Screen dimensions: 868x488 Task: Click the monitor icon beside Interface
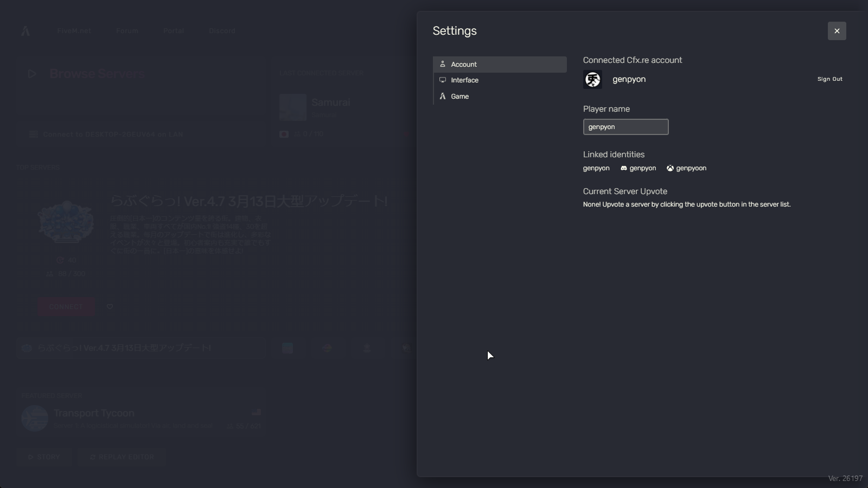click(x=443, y=80)
